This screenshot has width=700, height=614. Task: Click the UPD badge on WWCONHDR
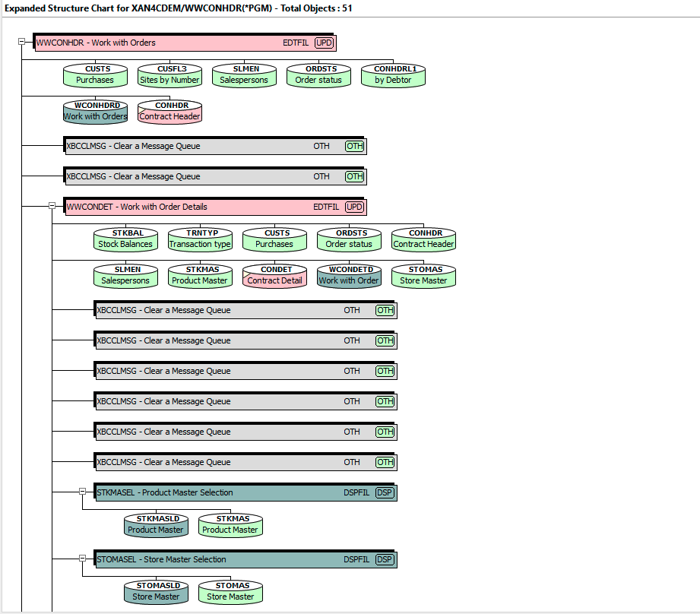324,43
